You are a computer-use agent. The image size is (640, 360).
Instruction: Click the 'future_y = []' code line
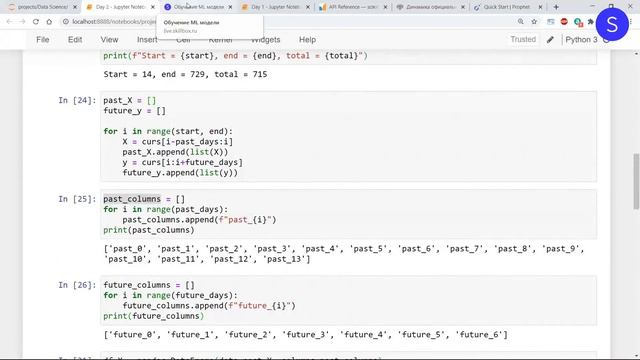click(x=135, y=111)
